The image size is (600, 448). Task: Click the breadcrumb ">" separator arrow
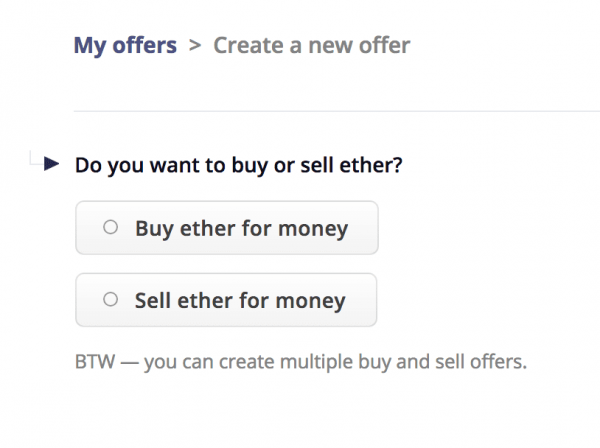coord(195,45)
